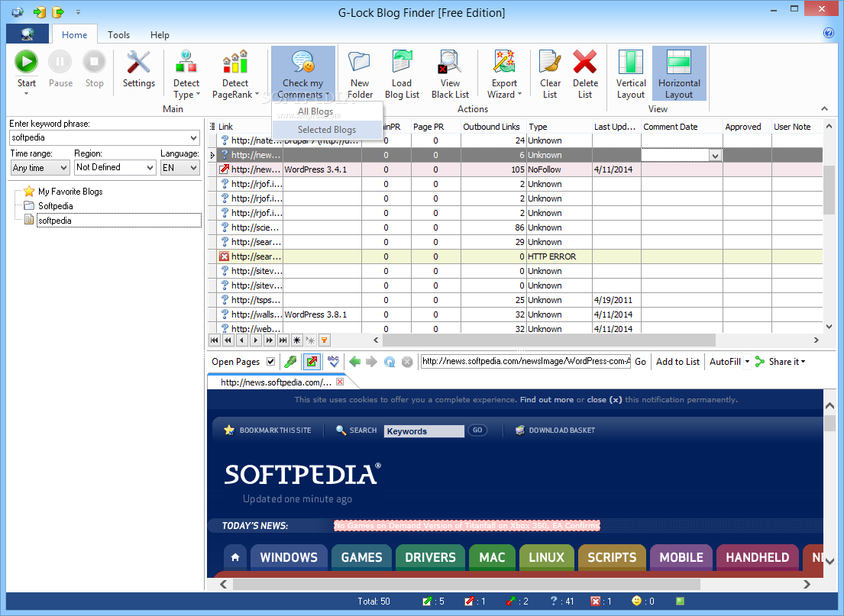Open the help question mark icon
844x616 pixels.
pyautogui.click(x=829, y=33)
